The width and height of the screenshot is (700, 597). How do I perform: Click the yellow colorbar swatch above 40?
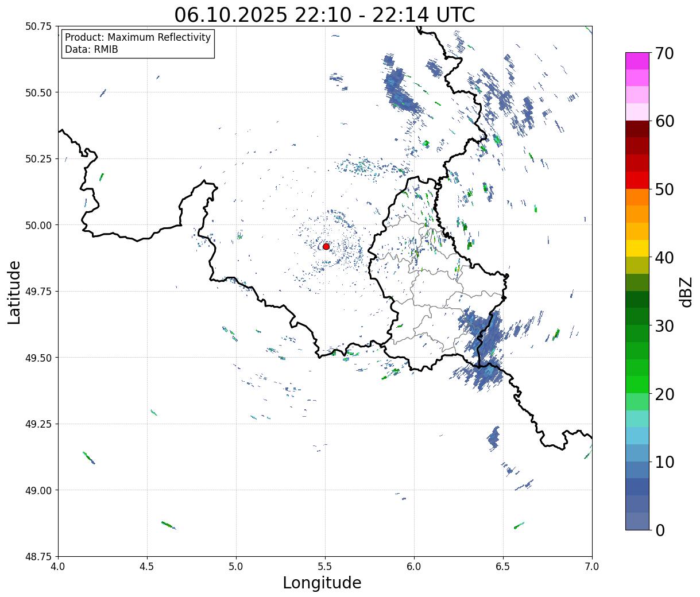(637, 249)
